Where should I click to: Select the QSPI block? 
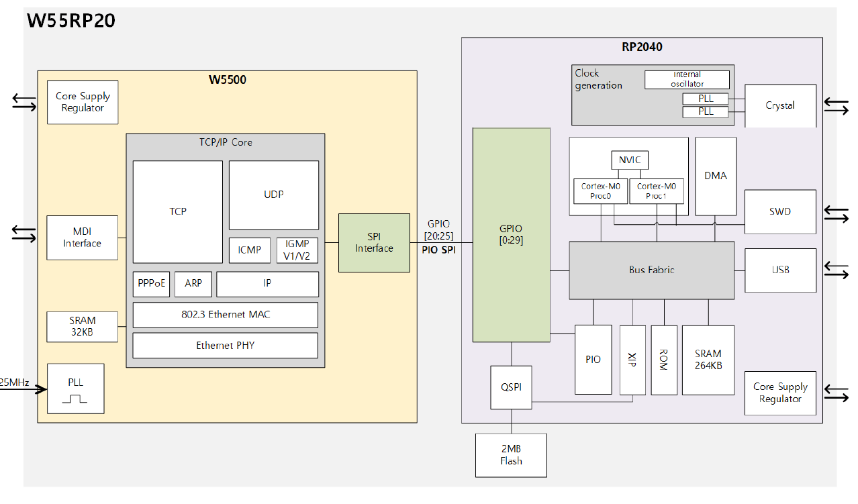[511, 387]
